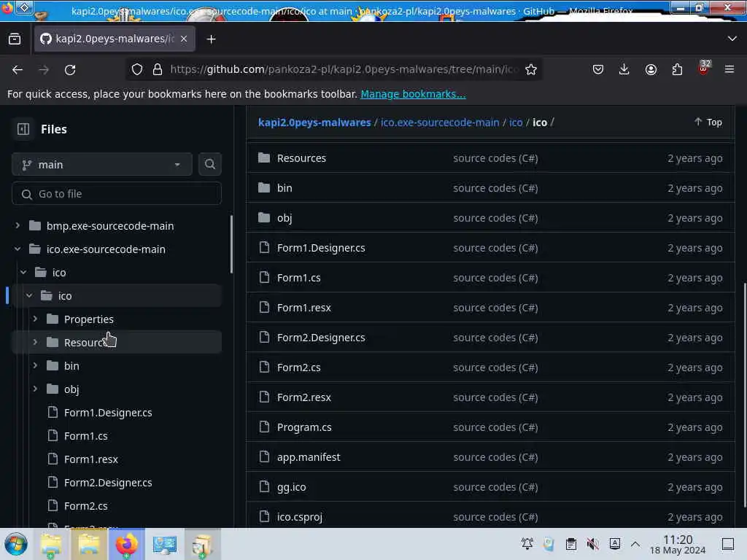Expand the Properties folder in tree
This screenshot has height=560, width=747.
[35, 319]
